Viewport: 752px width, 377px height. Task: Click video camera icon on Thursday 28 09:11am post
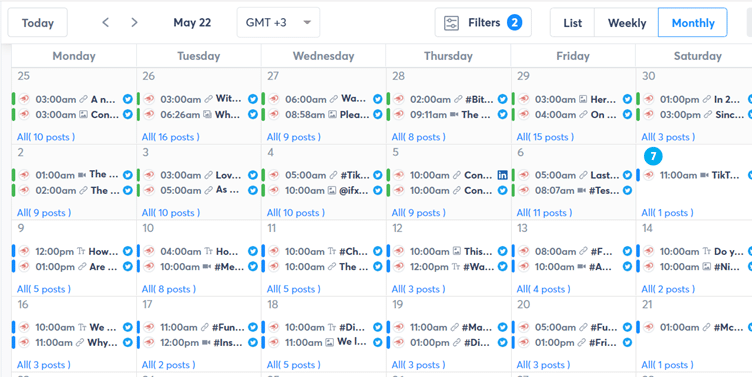click(454, 115)
